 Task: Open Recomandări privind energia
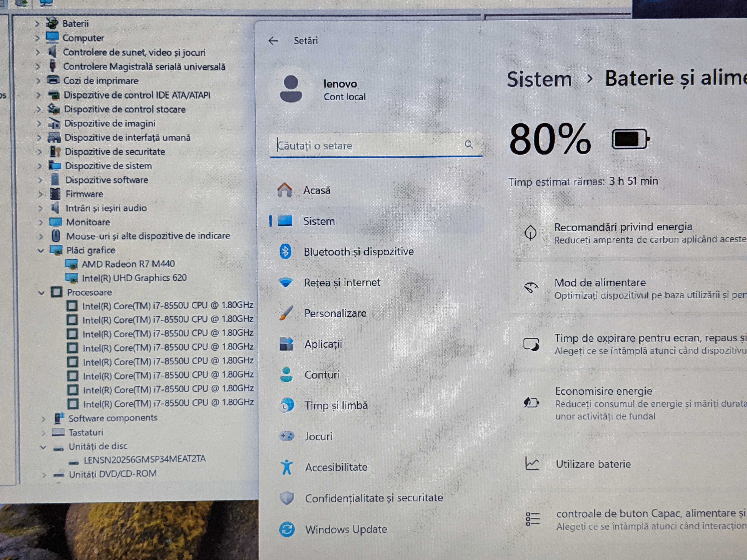[x=628, y=233]
